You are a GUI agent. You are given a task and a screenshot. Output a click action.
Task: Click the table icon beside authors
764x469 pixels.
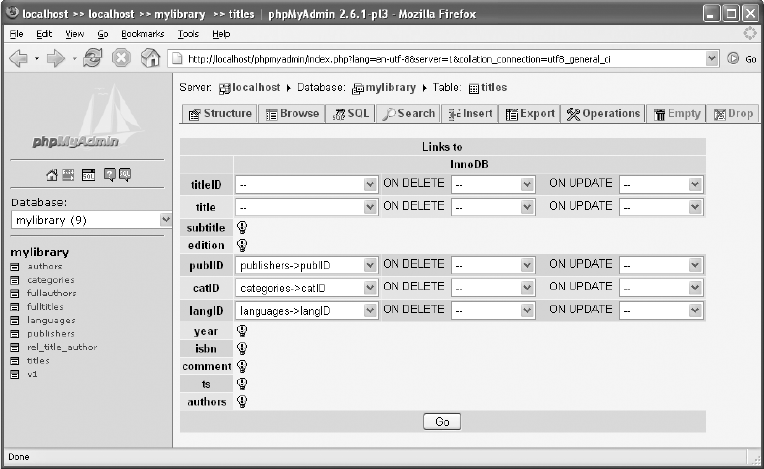15,267
